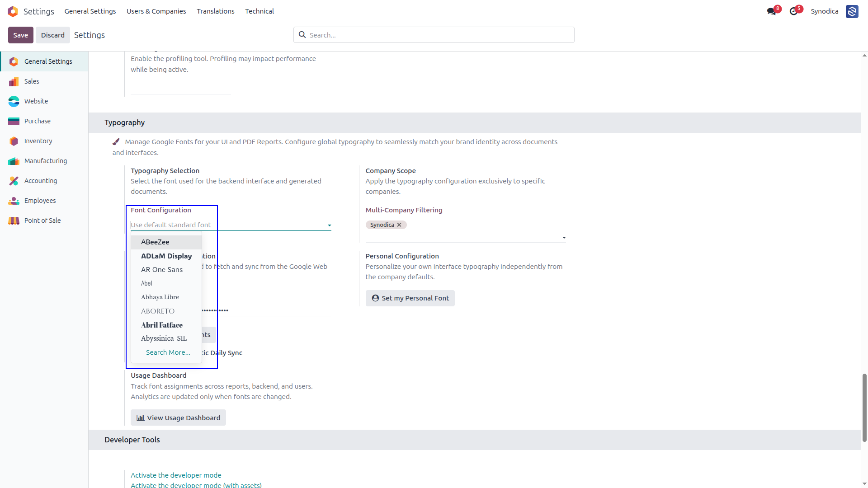The image size is (868, 488).
Task: Select Accounting in the settings sidebar
Action: coord(44,181)
